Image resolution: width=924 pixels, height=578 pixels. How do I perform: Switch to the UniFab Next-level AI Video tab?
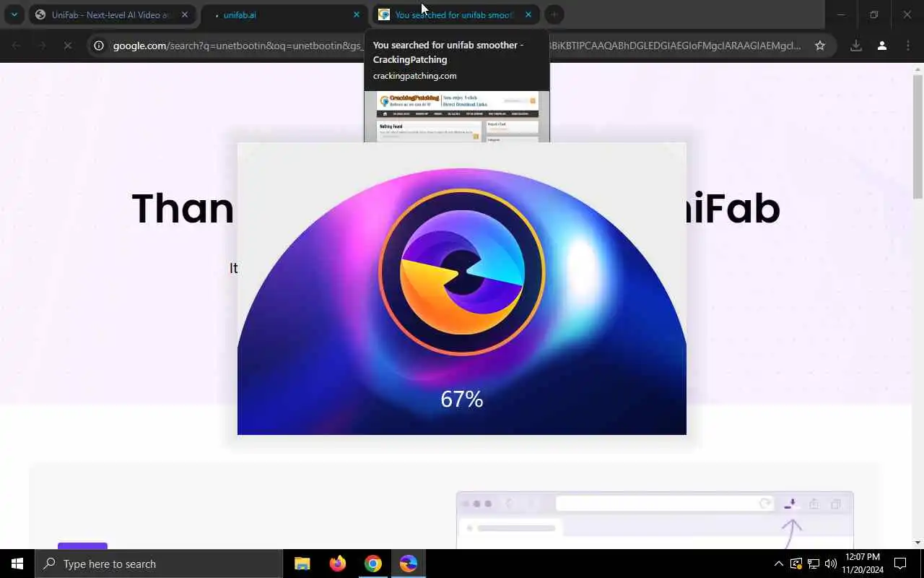pos(113,14)
